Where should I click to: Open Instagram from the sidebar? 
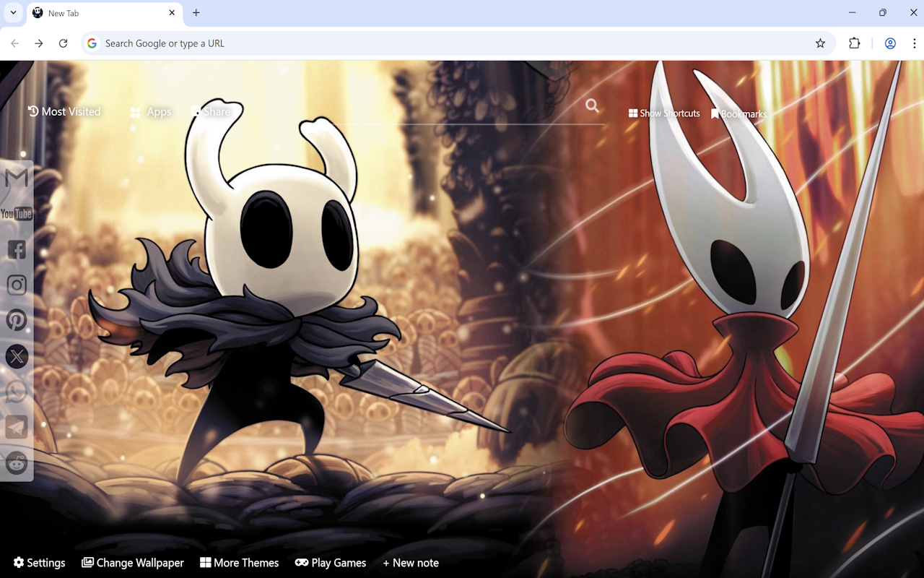pyautogui.click(x=17, y=285)
